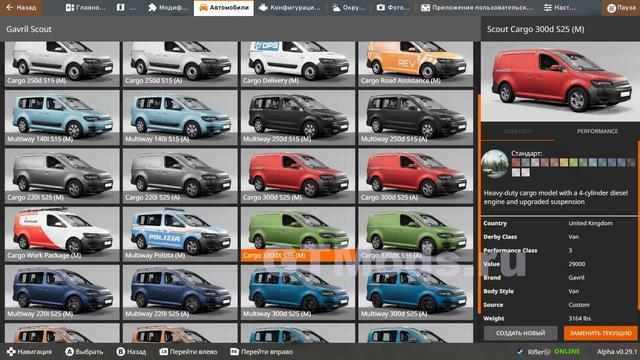Viewport: 640px width, 360px height.
Task: Open the map tab with ellipsis label
Action: [x=126, y=8]
